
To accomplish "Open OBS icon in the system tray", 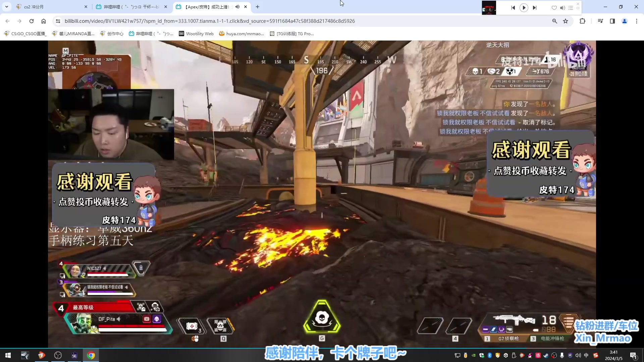I will pos(554,355).
